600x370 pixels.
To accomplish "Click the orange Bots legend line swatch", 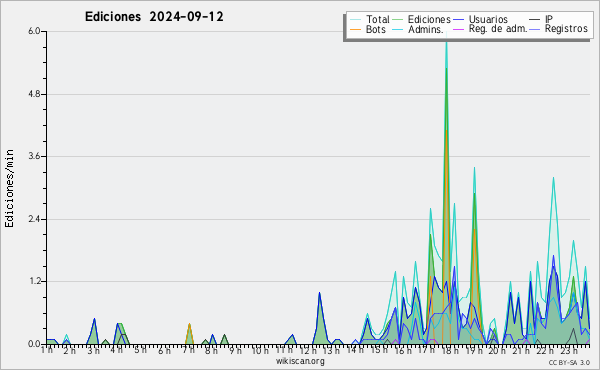I will [356, 29].
